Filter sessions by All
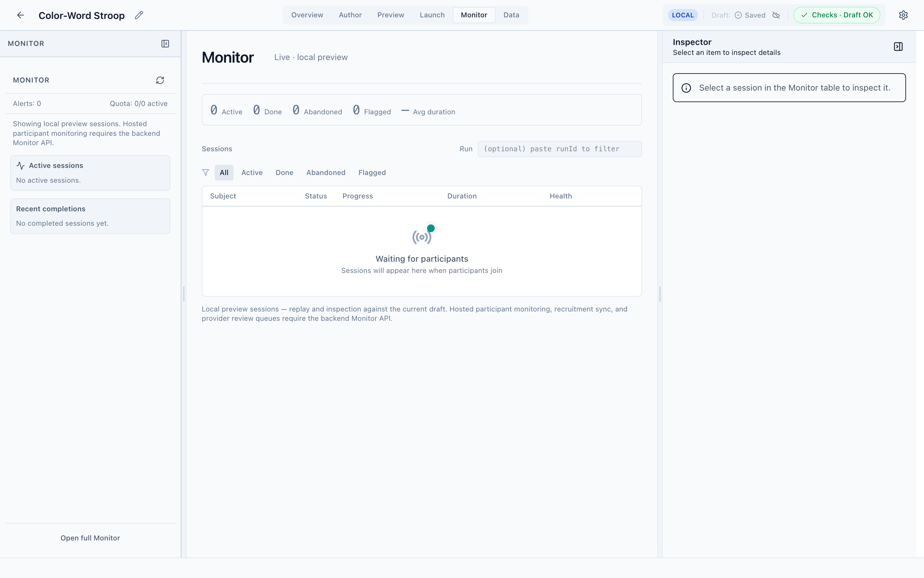Screen dimensions: 924x578 (x=224, y=172)
